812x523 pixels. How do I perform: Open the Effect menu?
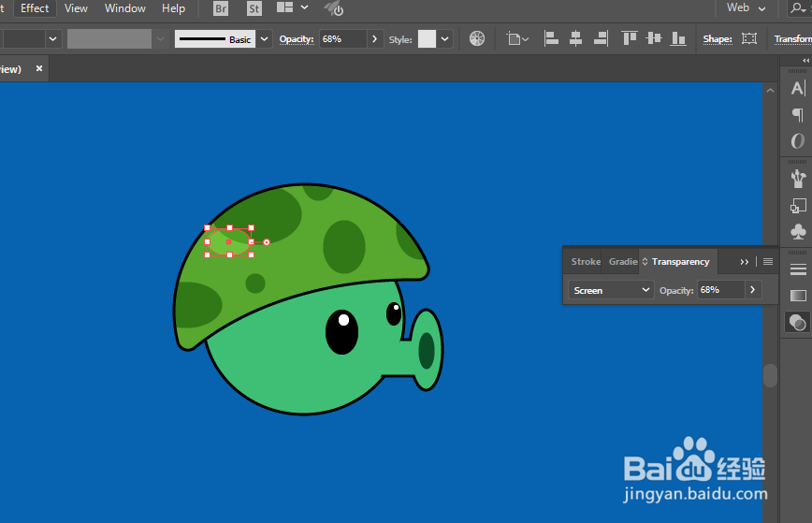click(x=35, y=8)
